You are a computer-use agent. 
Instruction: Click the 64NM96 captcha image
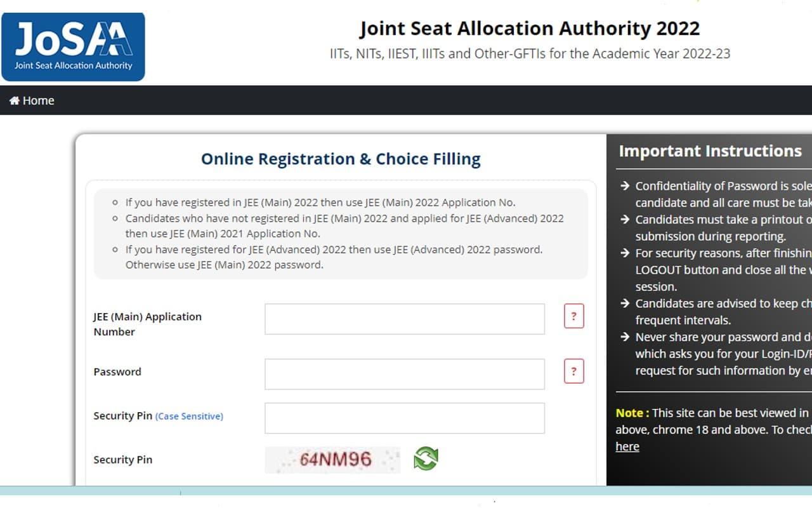pyautogui.click(x=333, y=460)
